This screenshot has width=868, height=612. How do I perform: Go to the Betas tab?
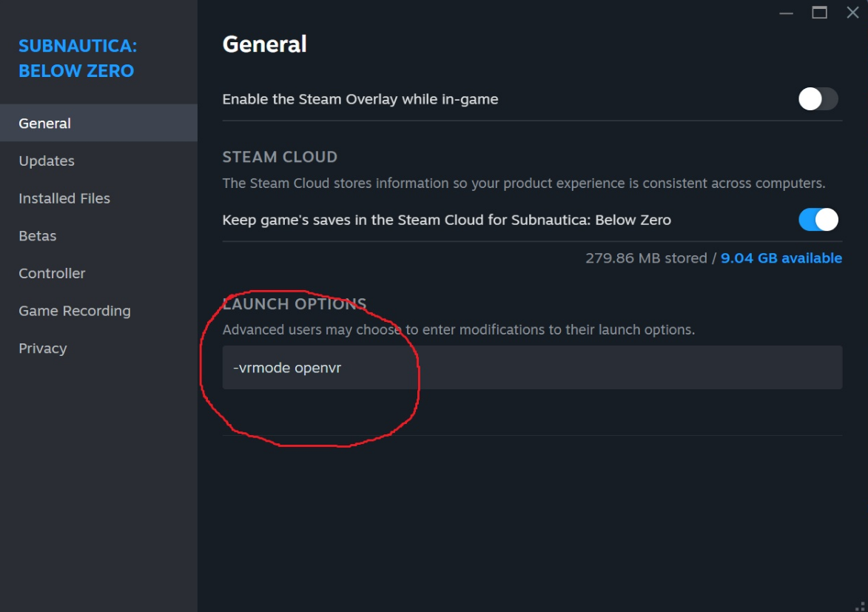coord(38,236)
